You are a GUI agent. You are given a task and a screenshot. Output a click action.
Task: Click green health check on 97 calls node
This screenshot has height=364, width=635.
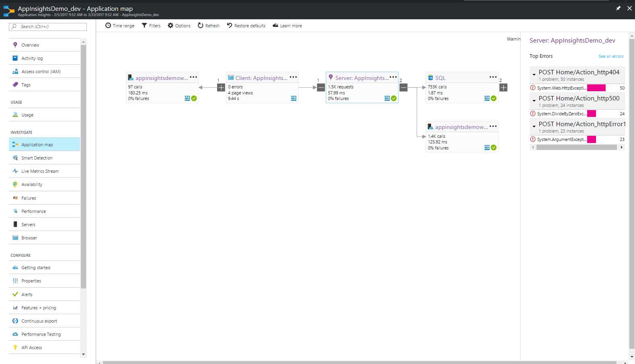(194, 98)
